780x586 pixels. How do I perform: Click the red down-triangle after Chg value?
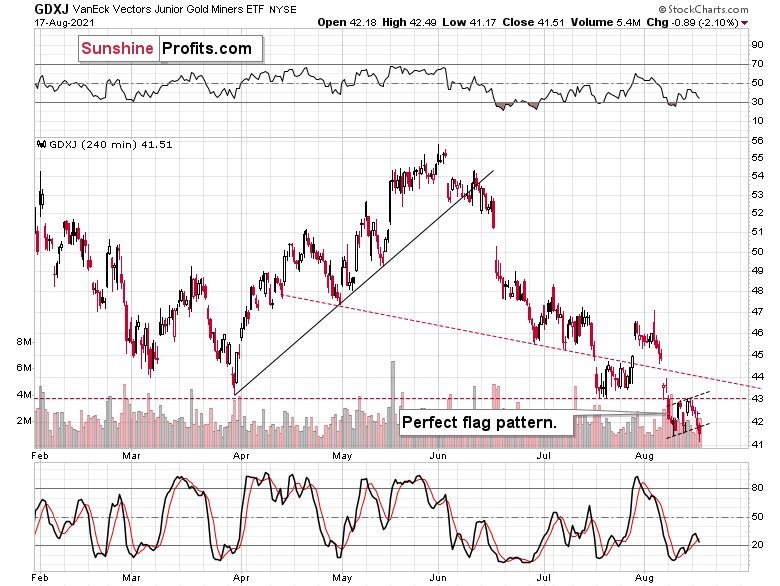coord(745,23)
